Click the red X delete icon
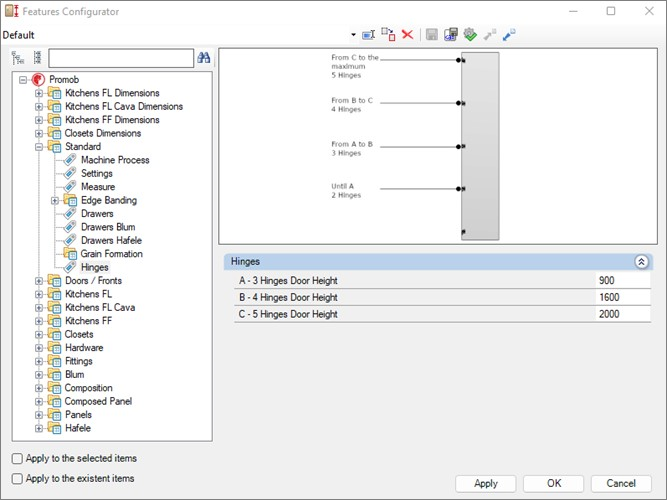This screenshot has height=504, width=672. click(408, 34)
